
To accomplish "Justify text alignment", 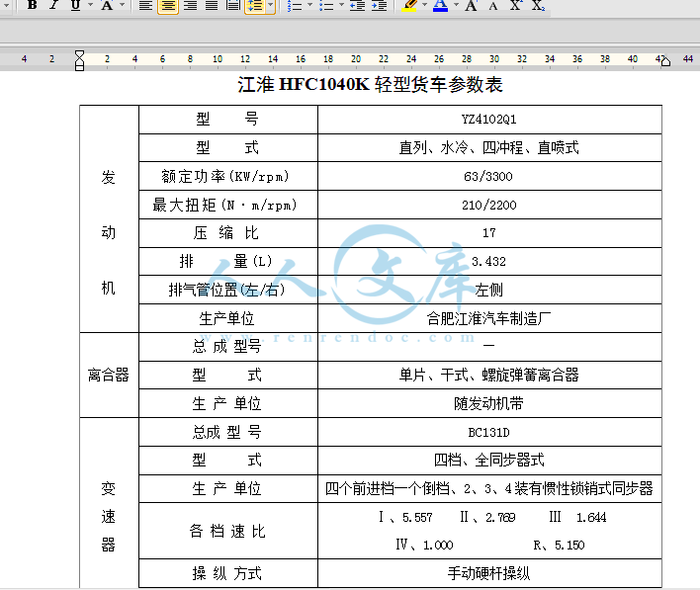I will 212,5.
